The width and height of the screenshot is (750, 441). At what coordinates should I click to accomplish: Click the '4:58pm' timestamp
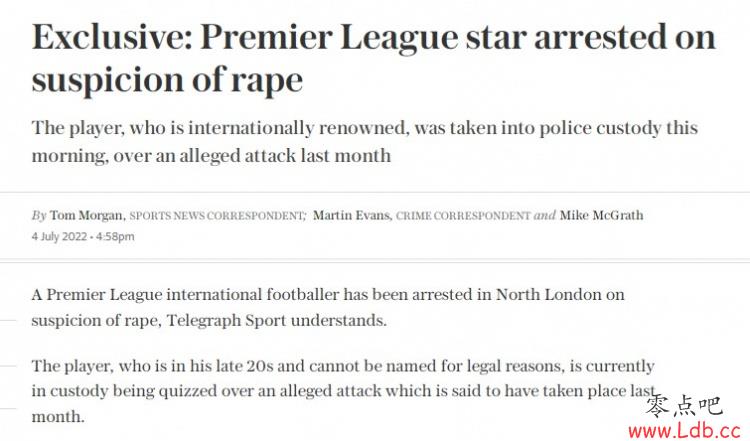(x=115, y=236)
